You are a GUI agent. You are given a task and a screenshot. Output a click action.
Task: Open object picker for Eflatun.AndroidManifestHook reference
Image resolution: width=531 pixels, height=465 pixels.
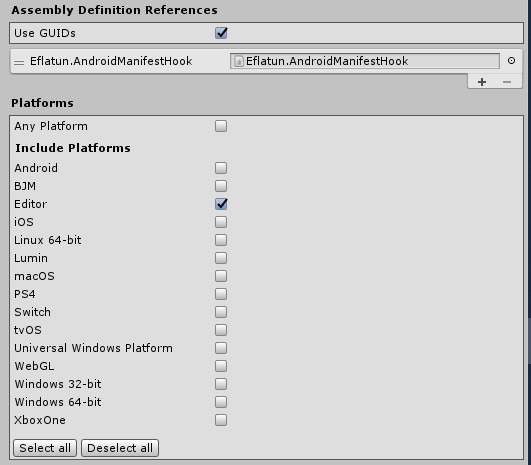[511, 61]
